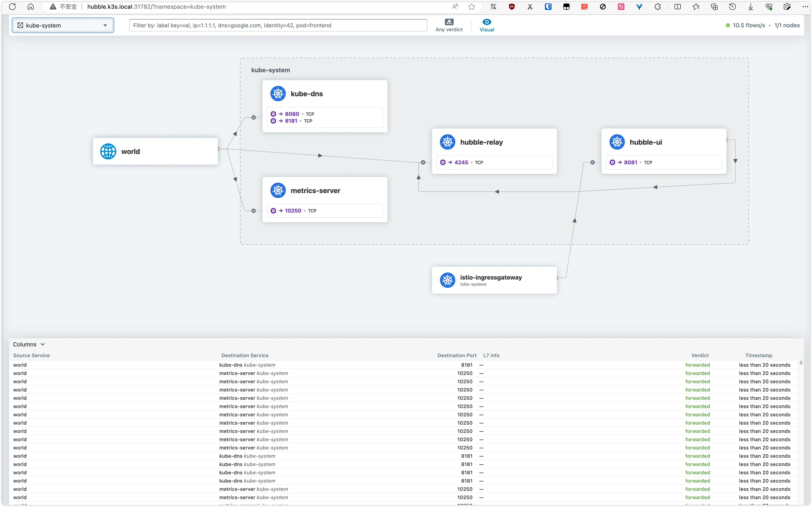Bookmark the page with the star icon

[472, 7]
